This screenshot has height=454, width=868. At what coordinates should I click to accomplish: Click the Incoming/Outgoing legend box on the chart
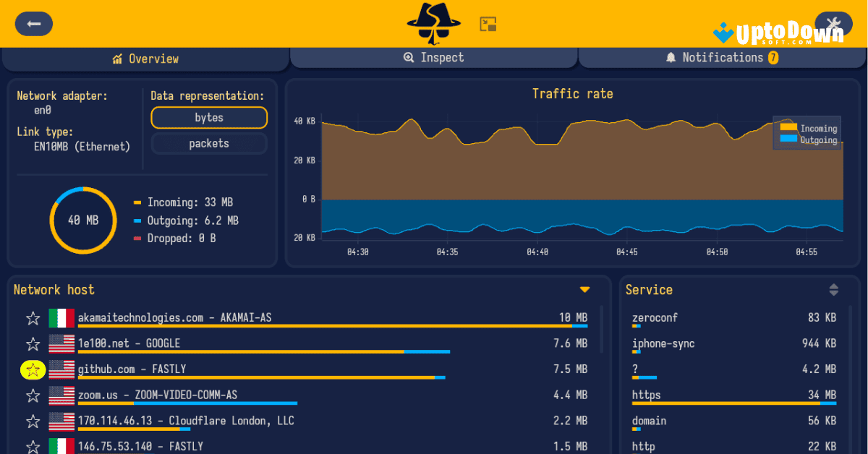pos(807,133)
